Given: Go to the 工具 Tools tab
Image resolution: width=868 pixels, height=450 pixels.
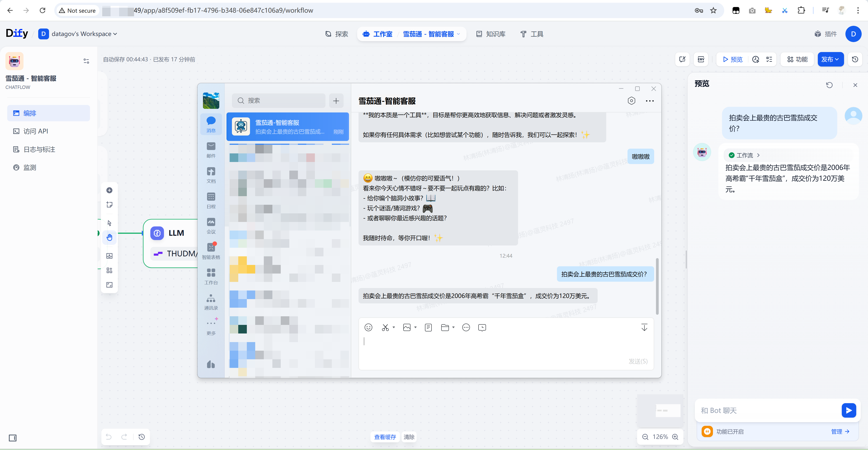Looking at the screenshot, I should (532, 34).
